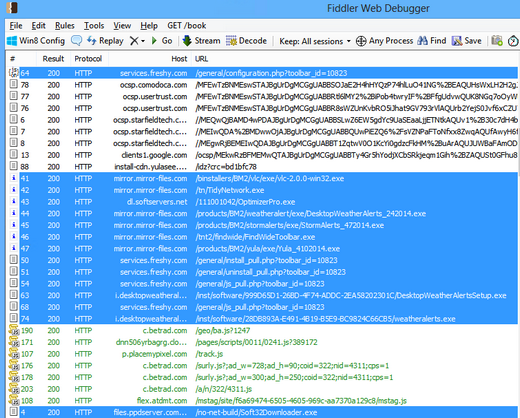Click the GET /book menu item
This screenshot has height=418, width=520.
[x=187, y=26]
